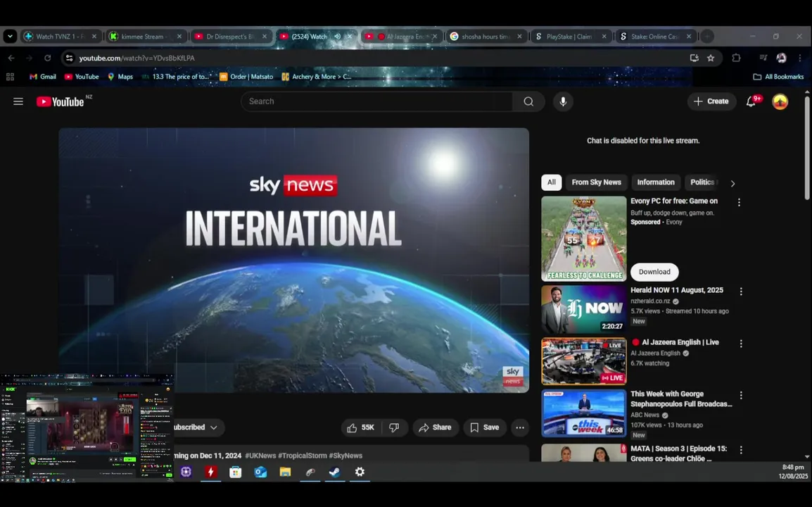Switch to PlayStake Claim tab
The image size is (812, 507).
pos(570,37)
